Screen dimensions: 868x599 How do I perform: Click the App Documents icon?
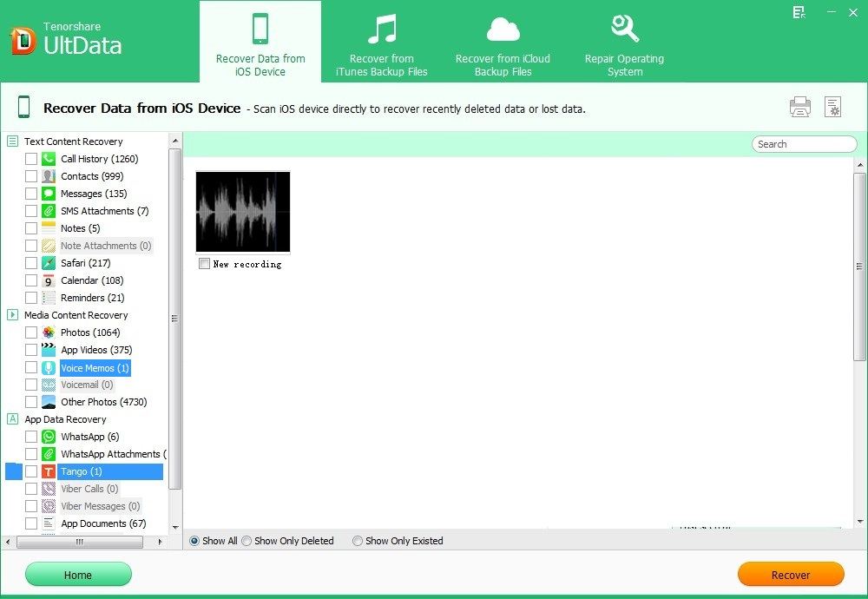pos(49,523)
